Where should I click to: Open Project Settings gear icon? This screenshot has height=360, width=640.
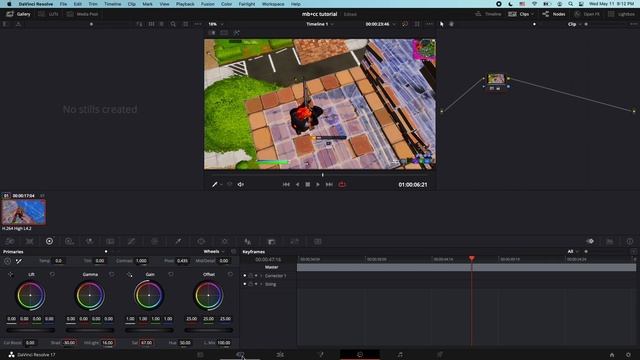(629, 355)
